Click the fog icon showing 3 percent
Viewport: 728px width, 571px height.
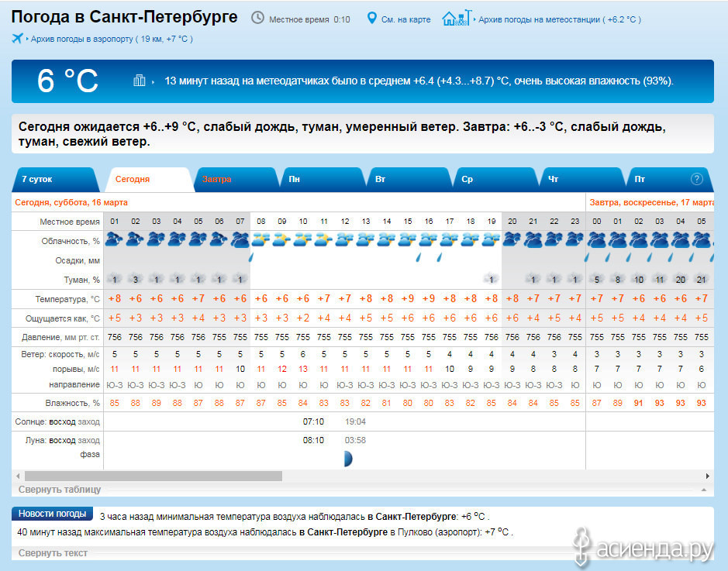coord(135,279)
